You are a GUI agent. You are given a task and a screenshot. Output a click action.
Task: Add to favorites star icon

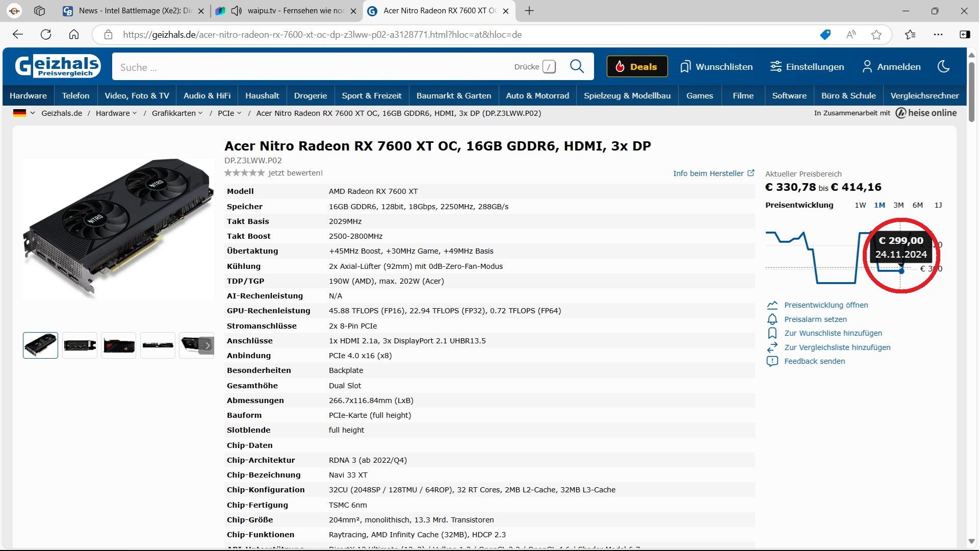pos(876,35)
